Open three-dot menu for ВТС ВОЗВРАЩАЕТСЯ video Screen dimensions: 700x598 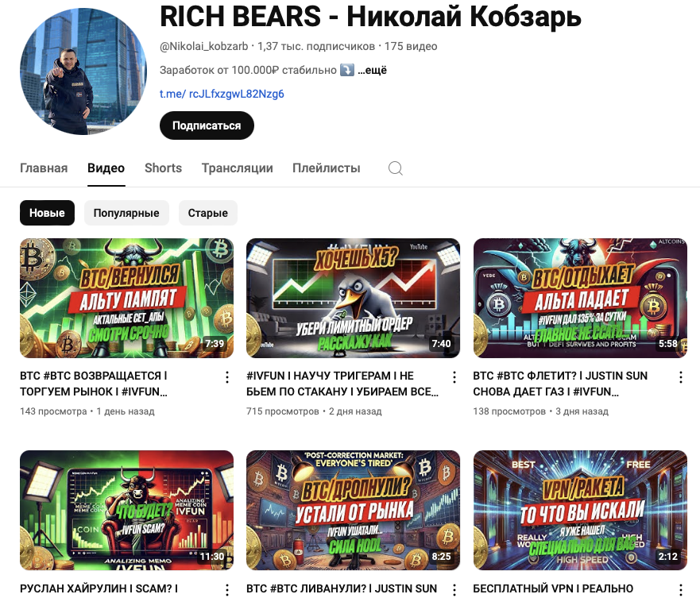(227, 377)
